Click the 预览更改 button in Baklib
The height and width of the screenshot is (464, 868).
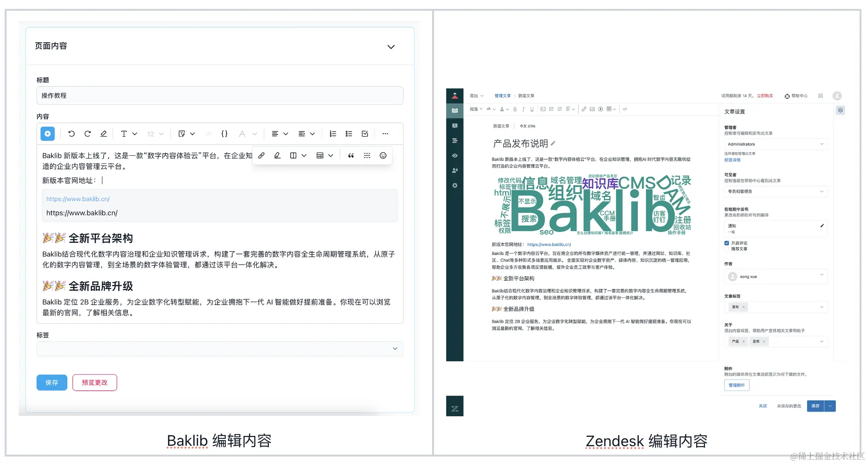click(x=95, y=383)
